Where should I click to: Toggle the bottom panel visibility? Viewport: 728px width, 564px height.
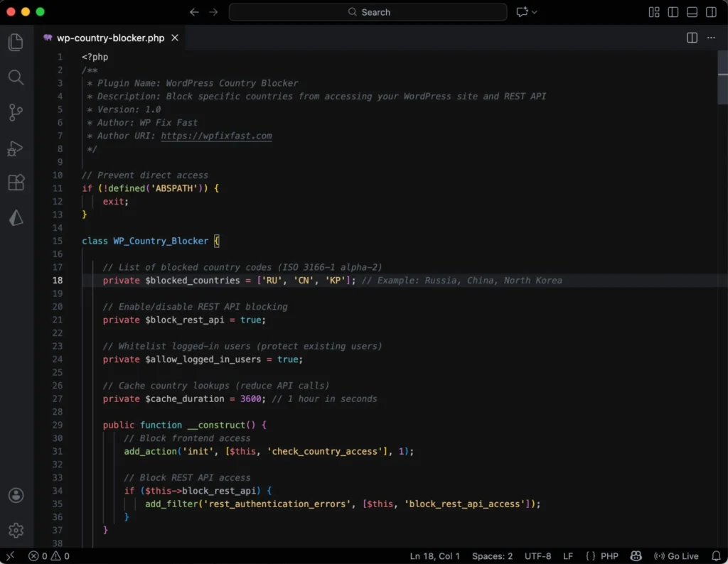691,12
